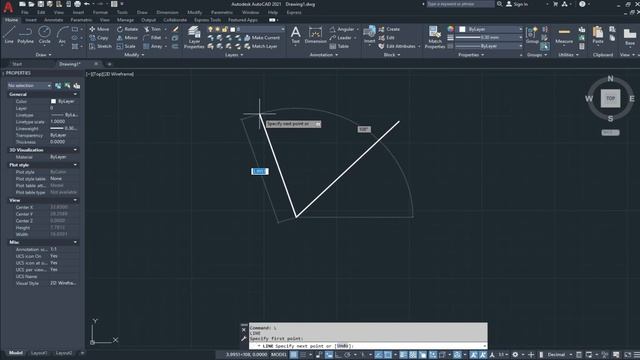640x360 pixels.
Task: Toggle dynamic input in status bar
Action: coord(329,355)
